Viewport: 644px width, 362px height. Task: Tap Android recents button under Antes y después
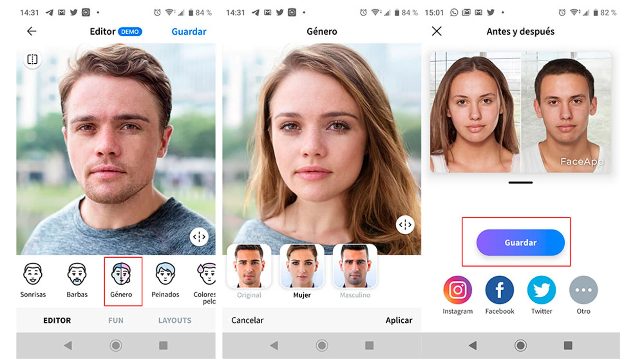tap(568, 345)
